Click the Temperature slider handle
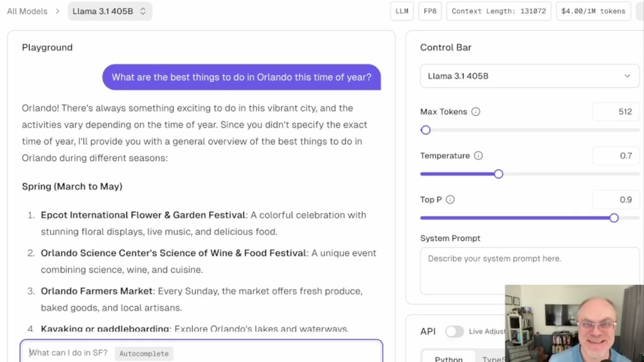The image size is (644, 362). 498,174
